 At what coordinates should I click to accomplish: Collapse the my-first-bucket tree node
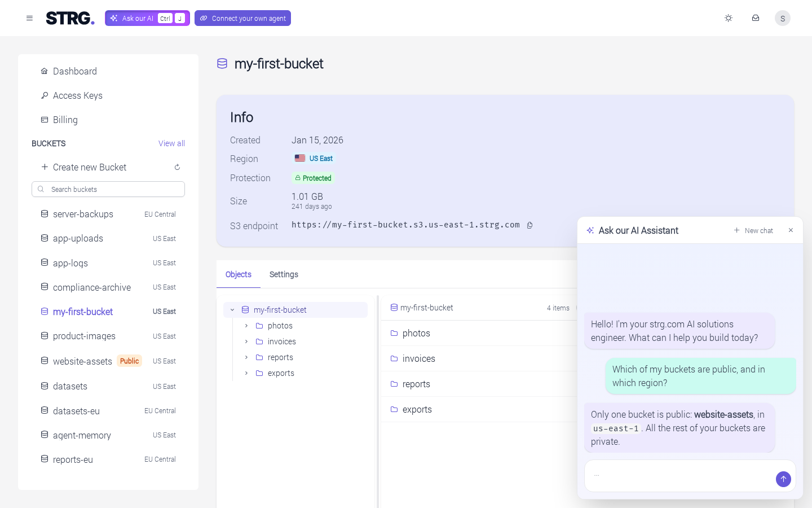coord(232,310)
